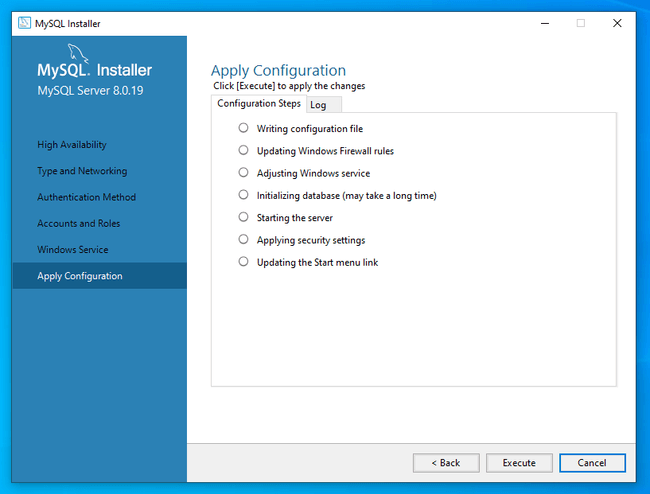Screen dimensions: 650x494
Task: Open Accounts and Roles step
Action: [78, 223]
